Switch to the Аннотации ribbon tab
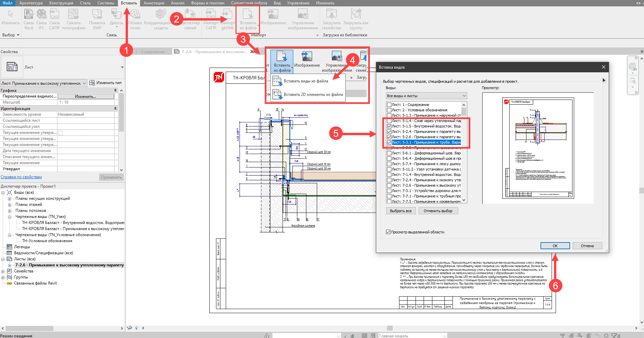Viewport: 644px width, 338px height. click(x=154, y=3)
